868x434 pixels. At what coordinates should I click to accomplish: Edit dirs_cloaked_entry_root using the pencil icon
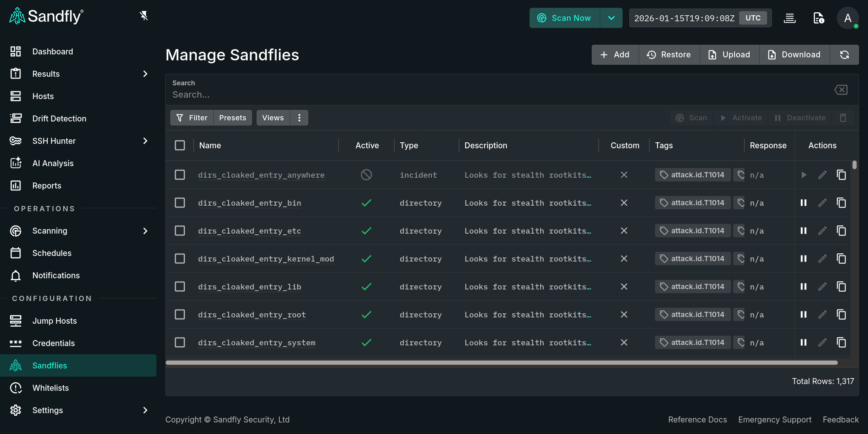point(822,314)
